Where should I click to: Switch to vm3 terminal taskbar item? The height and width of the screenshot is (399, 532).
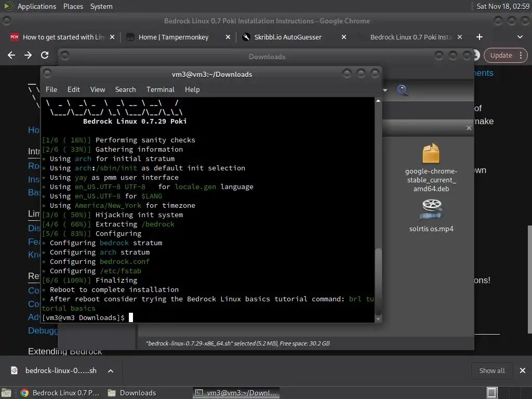click(236, 393)
